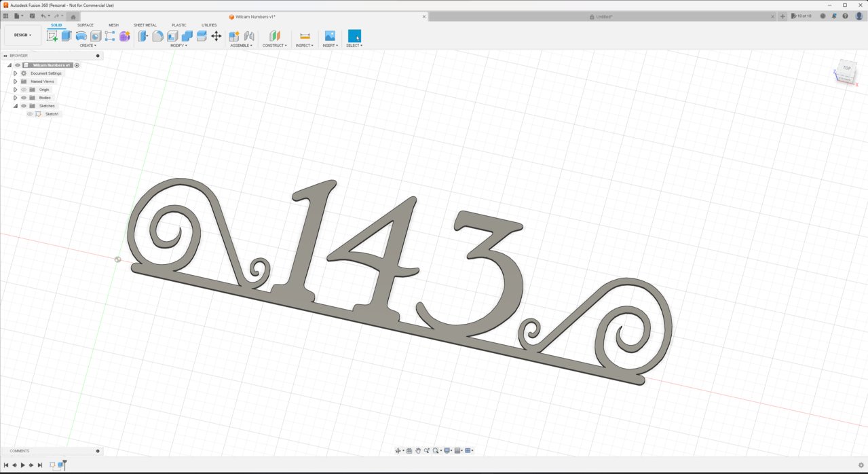The width and height of the screenshot is (868, 474).
Task: Click the Save disk icon
Action: [x=32, y=16]
